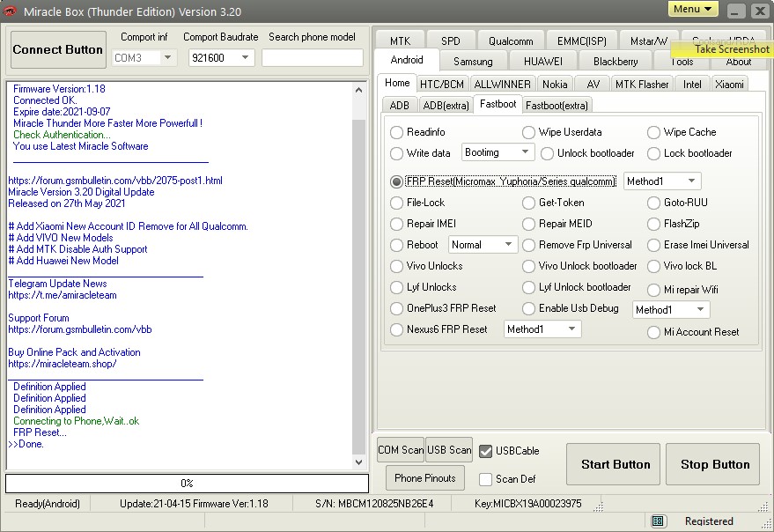The height and width of the screenshot is (532, 774).
Task: Expand Method1 dropdown beside Nexus6 FRP Reset
Action: pyautogui.click(x=571, y=329)
